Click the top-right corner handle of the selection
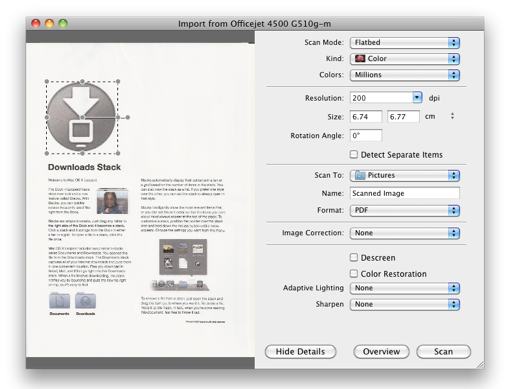510x389 pixels. 118,81
